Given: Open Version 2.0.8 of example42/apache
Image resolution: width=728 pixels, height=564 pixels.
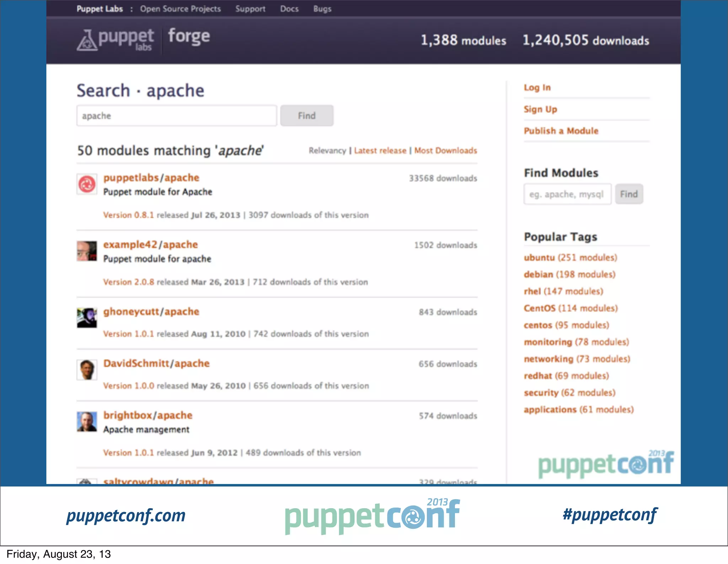Looking at the screenshot, I should 129,282.
